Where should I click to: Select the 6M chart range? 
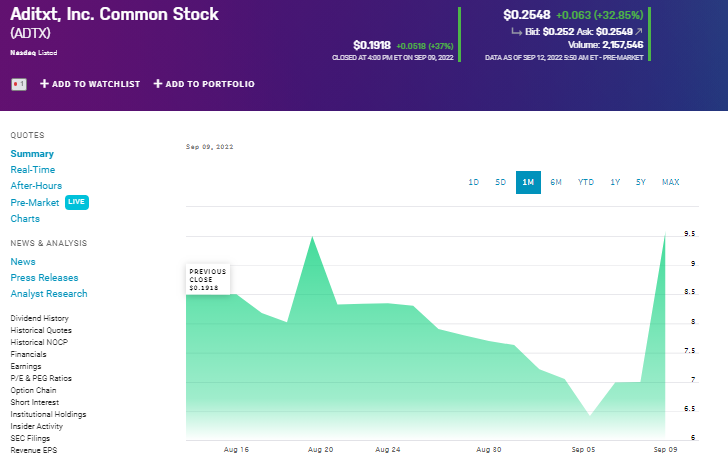556,182
